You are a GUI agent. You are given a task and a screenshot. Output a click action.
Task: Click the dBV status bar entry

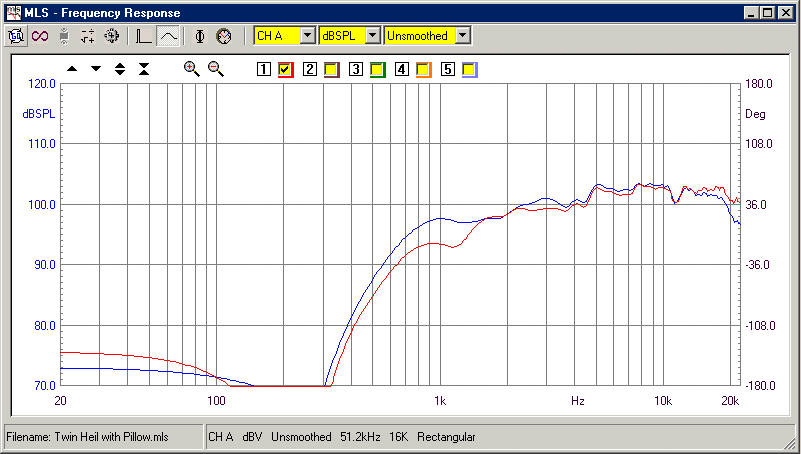click(252, 437)
